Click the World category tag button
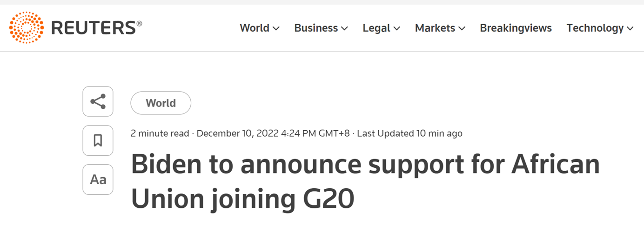 [x=161, y=103]
